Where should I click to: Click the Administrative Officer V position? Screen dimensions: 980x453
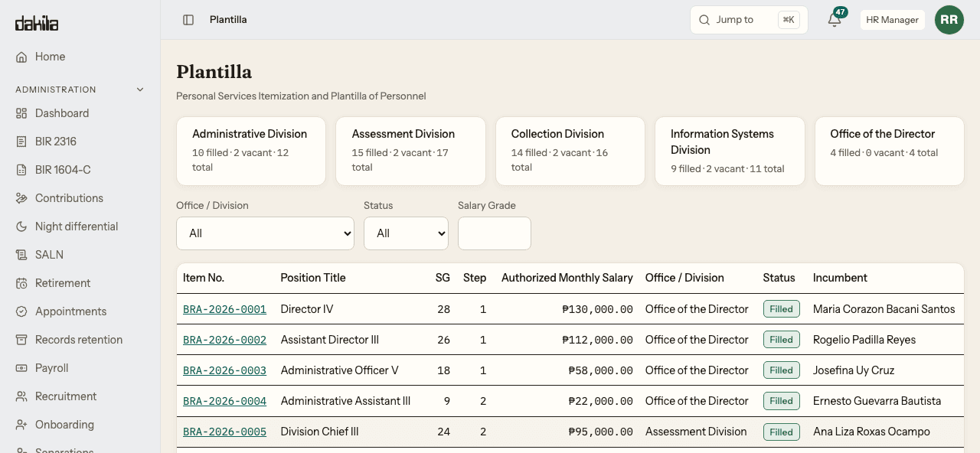click(x=339, y=370)
